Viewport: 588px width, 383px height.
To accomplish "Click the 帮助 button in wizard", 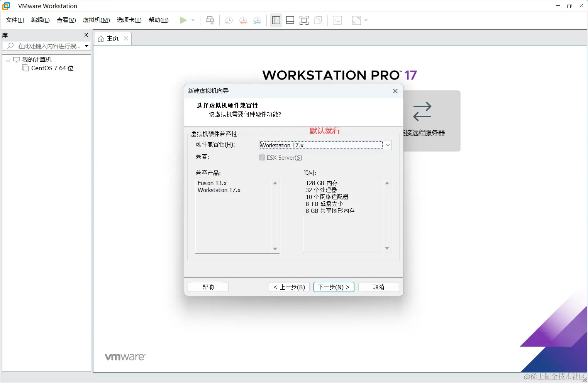I will click(x=208, y=287).
